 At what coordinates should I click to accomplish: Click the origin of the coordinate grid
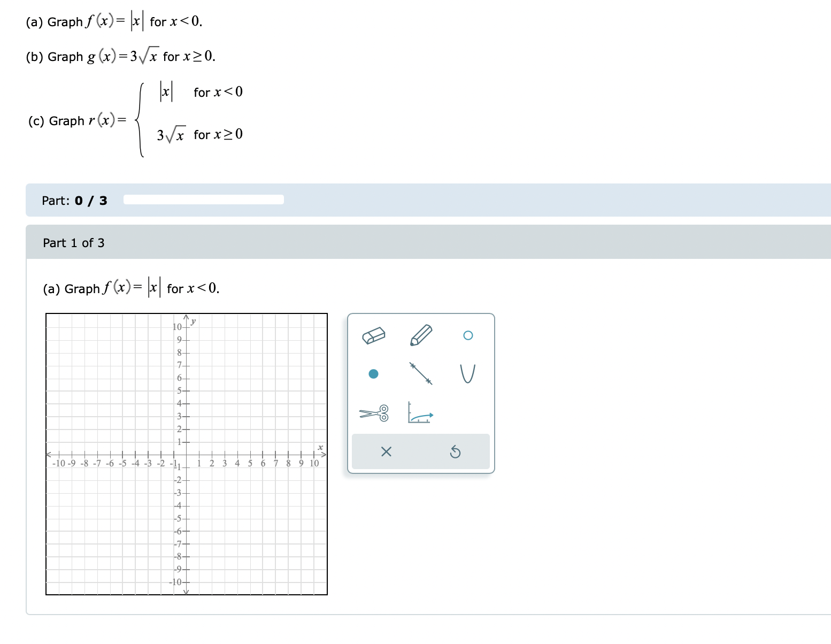pos(186,454)
